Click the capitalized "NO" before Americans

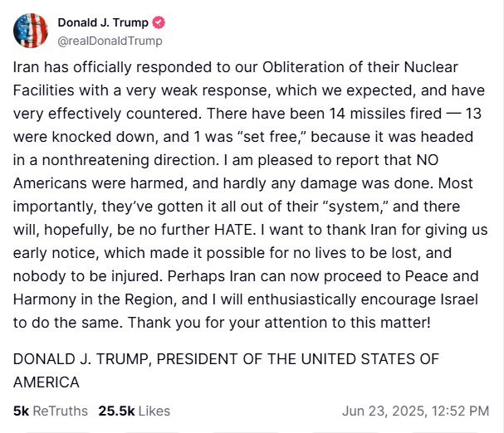[x=428, y=160]
